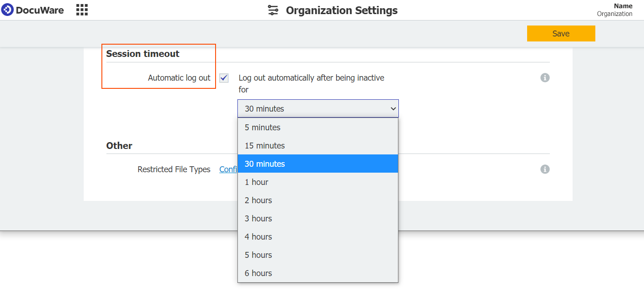Screen dimensions: 644x292
Task: Click the DocuWare logo
Action: [32, 10]
